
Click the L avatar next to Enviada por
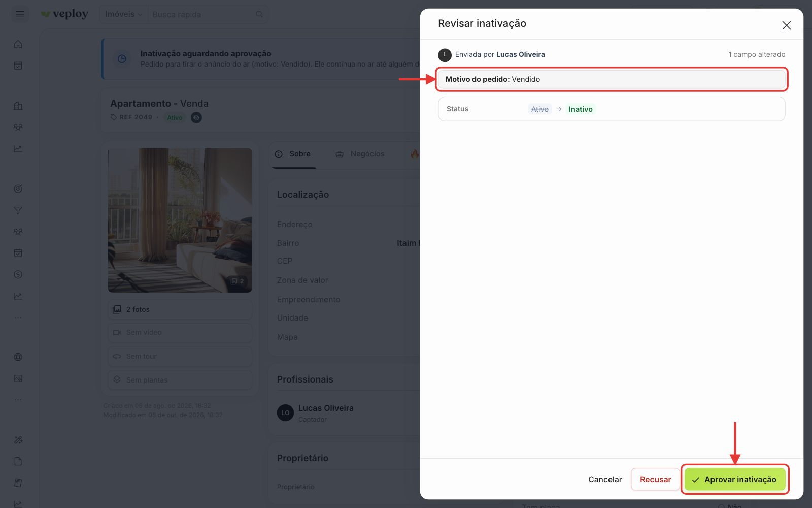445,55
